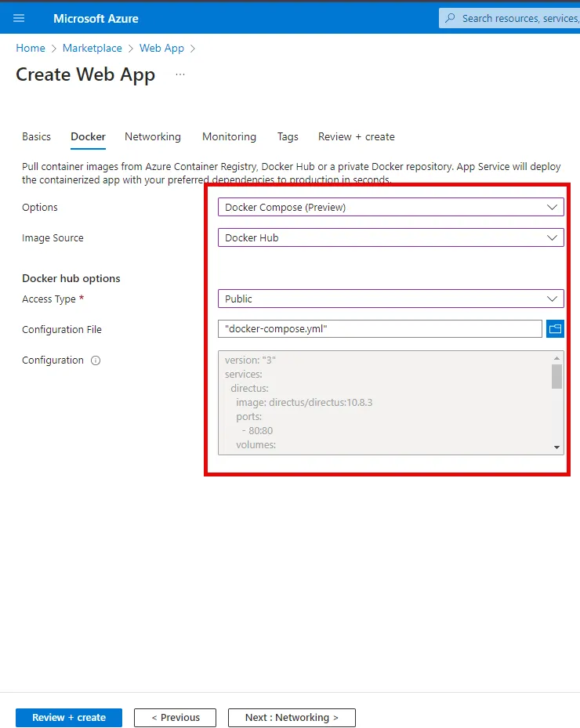Switch to the Basics tab
Image resolution: width=580 pixels, height=728 pixels.
tap(36, 136)
